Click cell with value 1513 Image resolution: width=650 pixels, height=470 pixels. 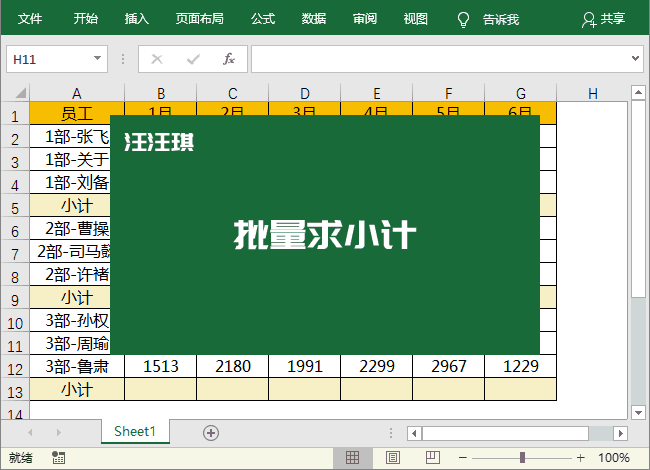[161, 366]
